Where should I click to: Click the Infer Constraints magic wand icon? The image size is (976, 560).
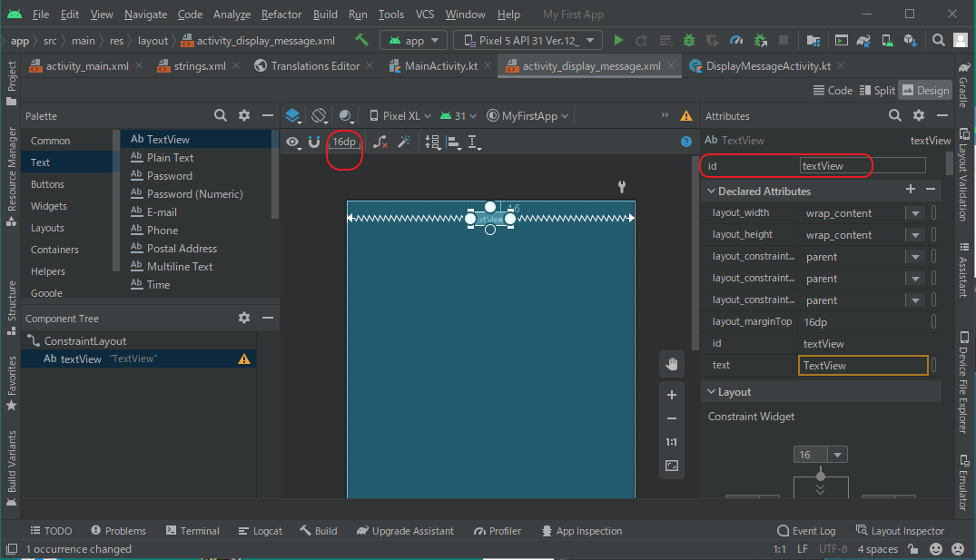(405, 142)
